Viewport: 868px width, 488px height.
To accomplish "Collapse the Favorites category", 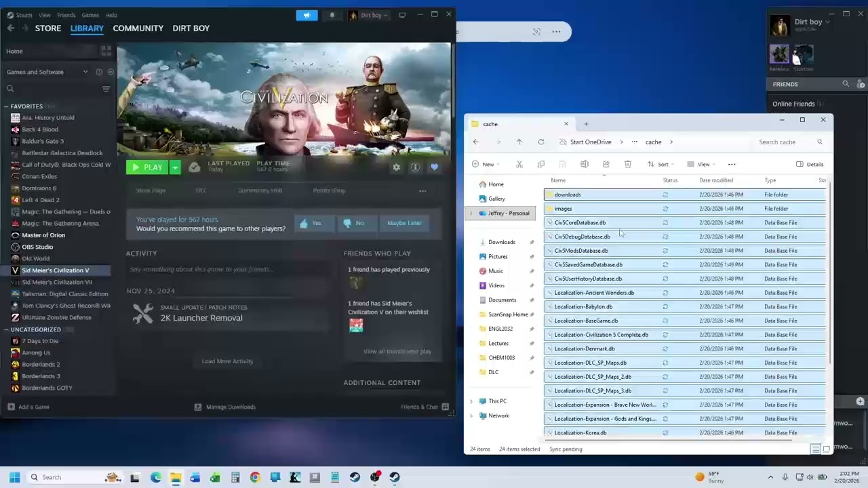I will coord(6,106).
